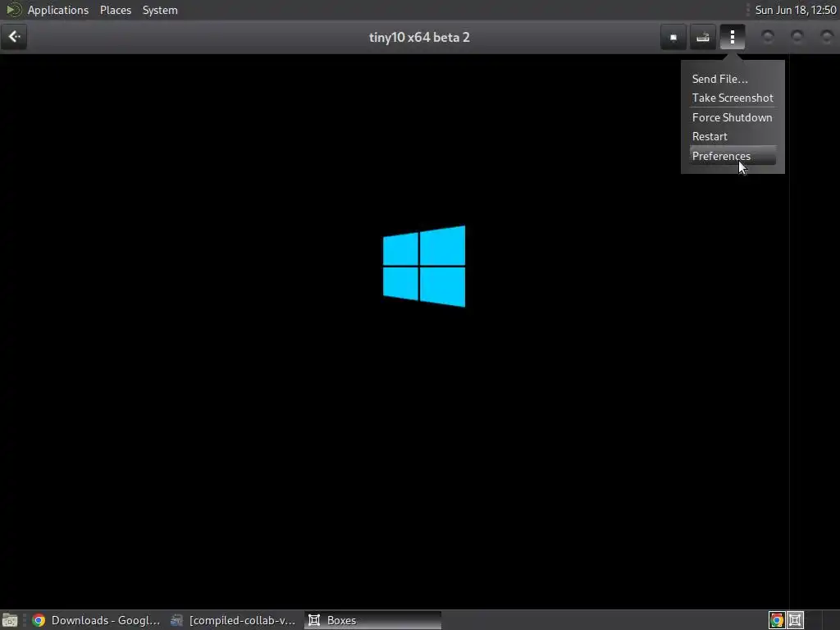Open the keyboard shortcuts icon button
This screenshot has width=840, height=630.
click(x=703, y=37)
